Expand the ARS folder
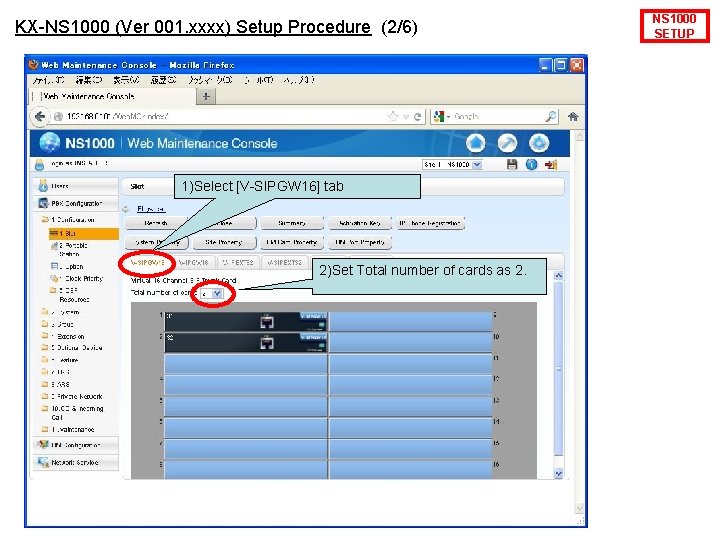 point(56,384)
